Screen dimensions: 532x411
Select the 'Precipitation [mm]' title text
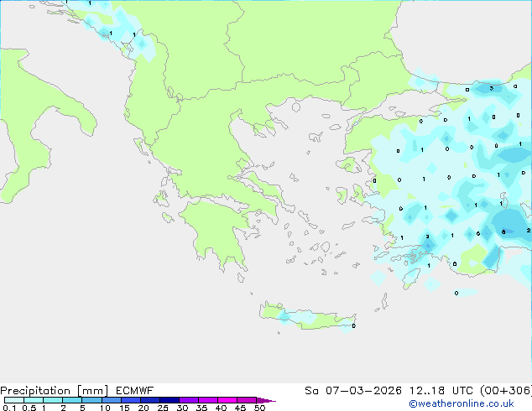(55, 391)
